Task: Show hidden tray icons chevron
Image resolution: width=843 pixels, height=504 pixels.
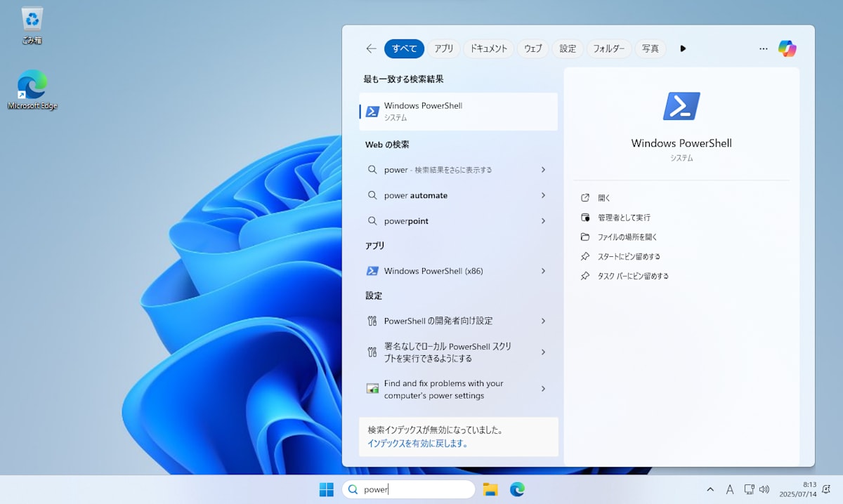Action: tap(710, 489)
